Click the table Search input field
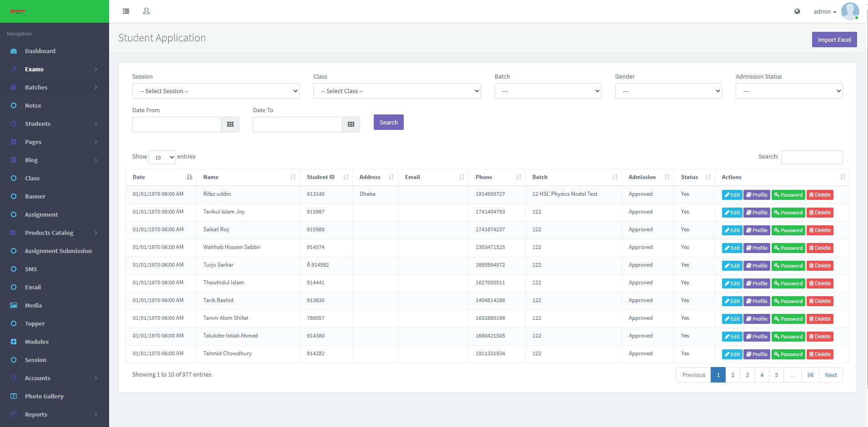 (812, 157)
